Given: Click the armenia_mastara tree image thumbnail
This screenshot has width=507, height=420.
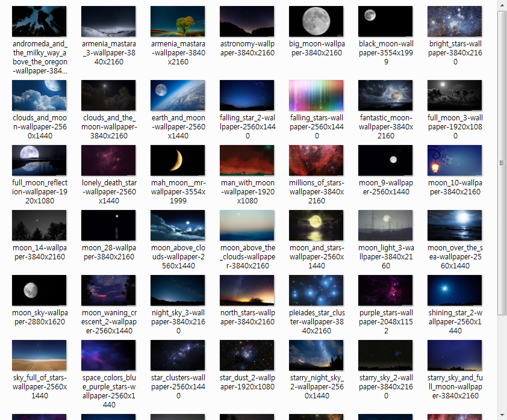Looking at the screenshot, I should point(178,21).
